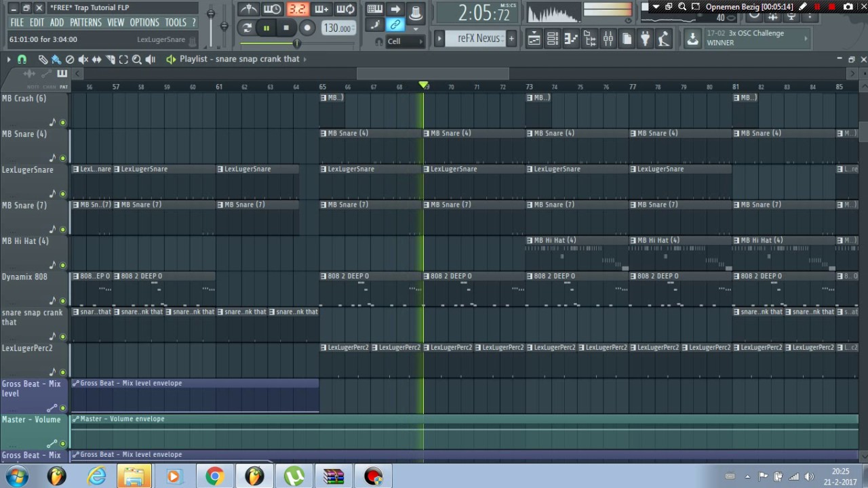This screenshot has width=868, height=488.
Task: Select the playlist Select tool
Action: [x=123, y=60]
